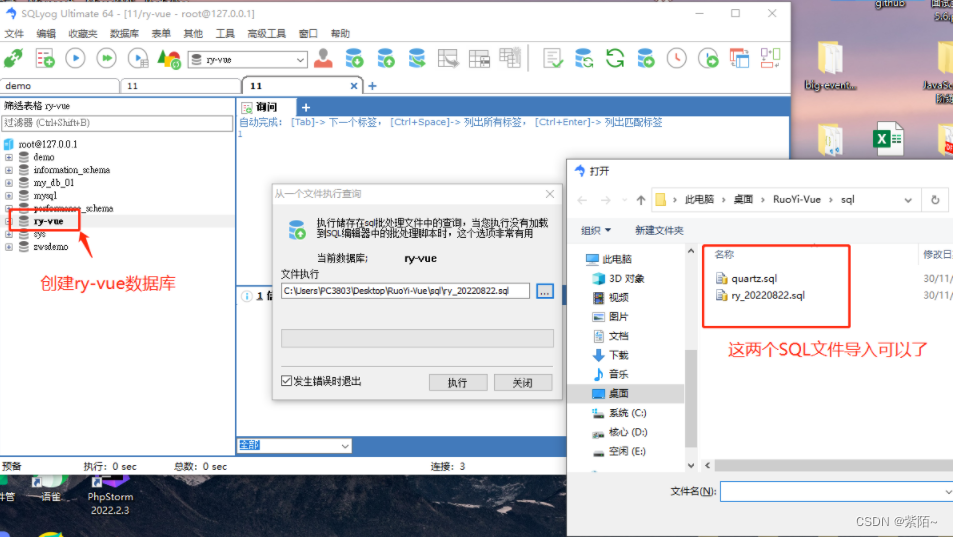Click the 文件名 input field

836,491
